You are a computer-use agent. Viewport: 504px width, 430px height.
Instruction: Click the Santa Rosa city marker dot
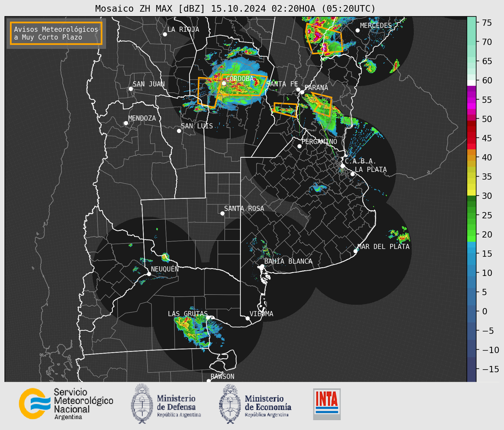[222, 214]
